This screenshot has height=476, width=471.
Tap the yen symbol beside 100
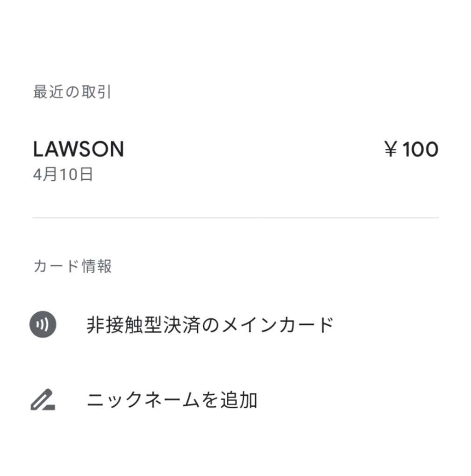[x=391, y=150]
